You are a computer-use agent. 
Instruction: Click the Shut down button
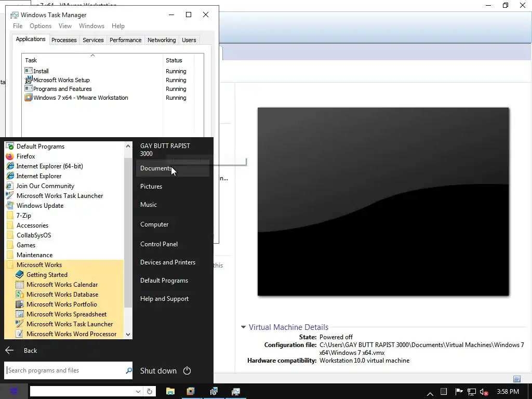[x=158, y=371]
